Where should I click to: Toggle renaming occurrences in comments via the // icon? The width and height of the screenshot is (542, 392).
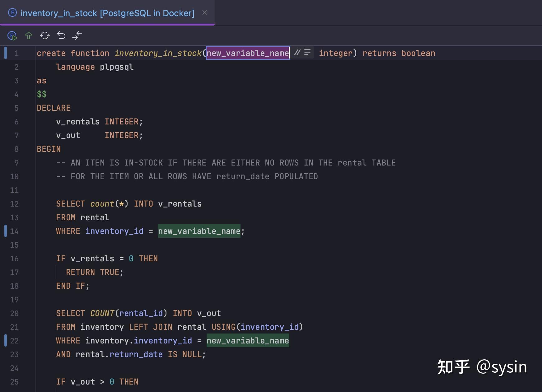297,53
